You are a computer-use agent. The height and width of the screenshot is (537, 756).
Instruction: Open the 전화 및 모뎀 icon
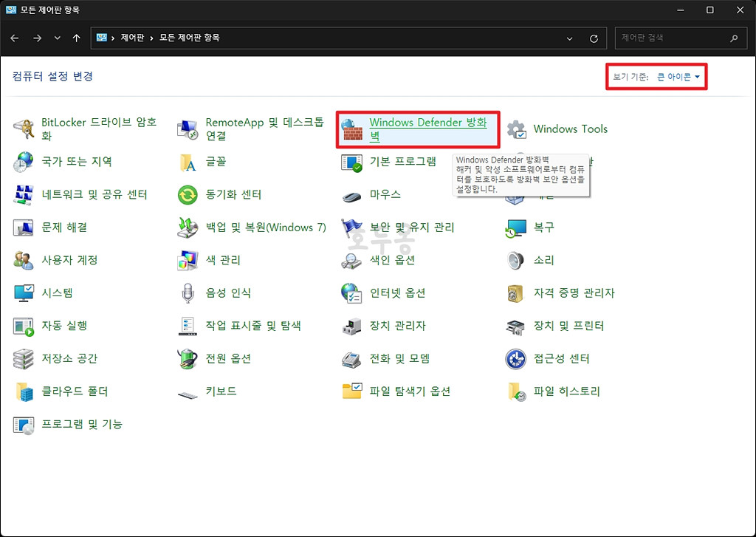351,358
